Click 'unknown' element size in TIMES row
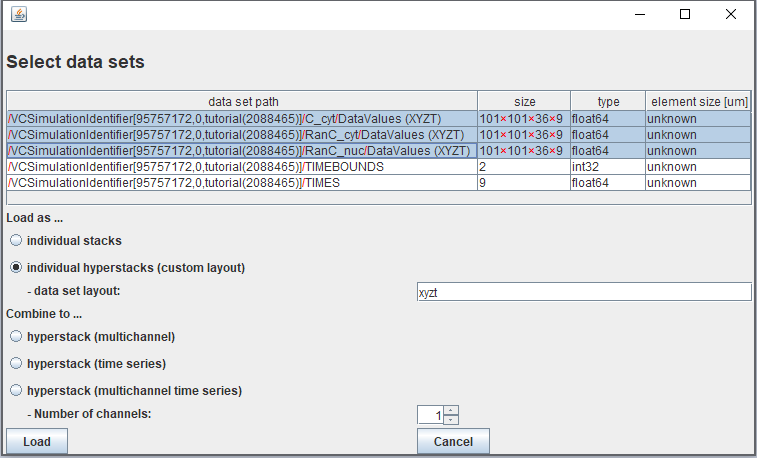 [698, 182]
